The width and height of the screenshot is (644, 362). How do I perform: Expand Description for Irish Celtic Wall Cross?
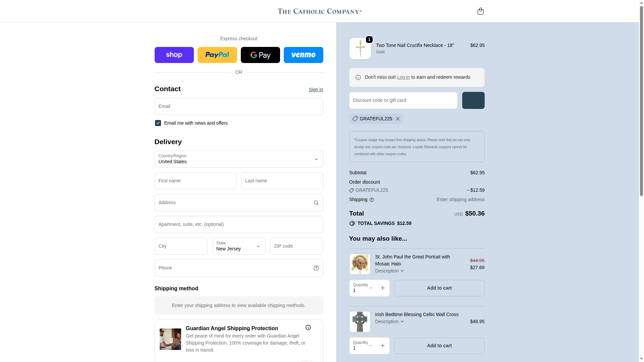coord(390,321)
